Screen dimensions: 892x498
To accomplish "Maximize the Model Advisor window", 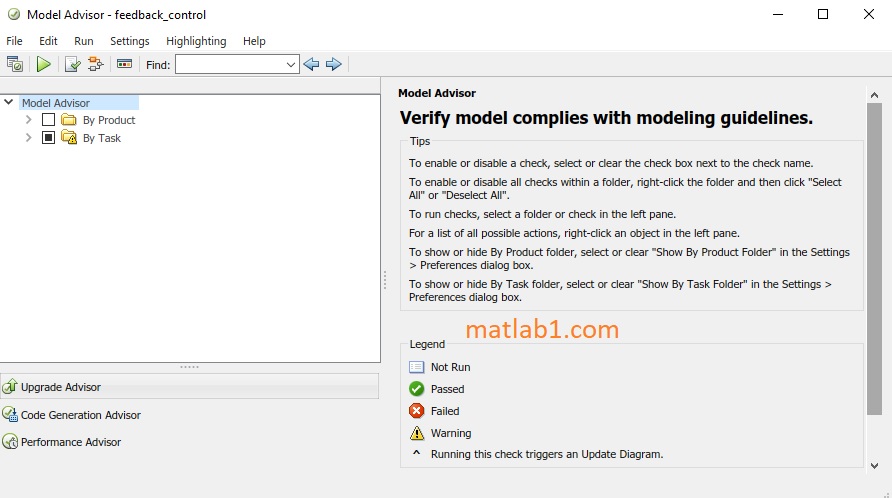I will tap(823, 14).
